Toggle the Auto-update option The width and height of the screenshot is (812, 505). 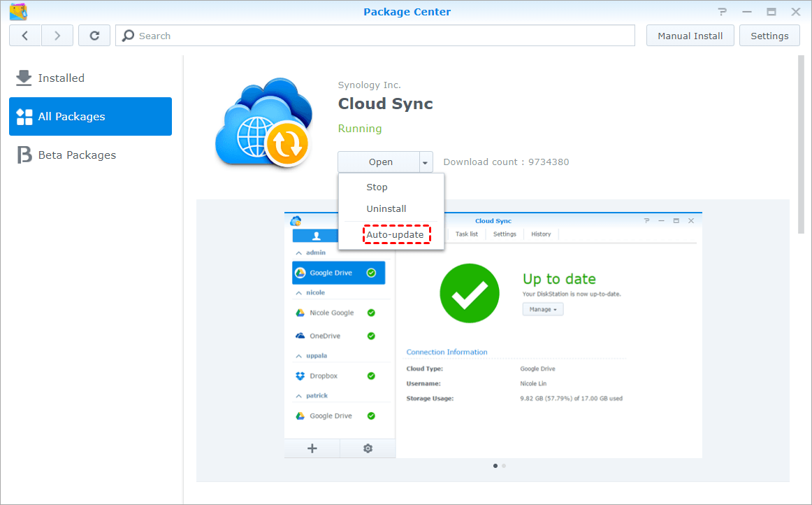(396, 235)
